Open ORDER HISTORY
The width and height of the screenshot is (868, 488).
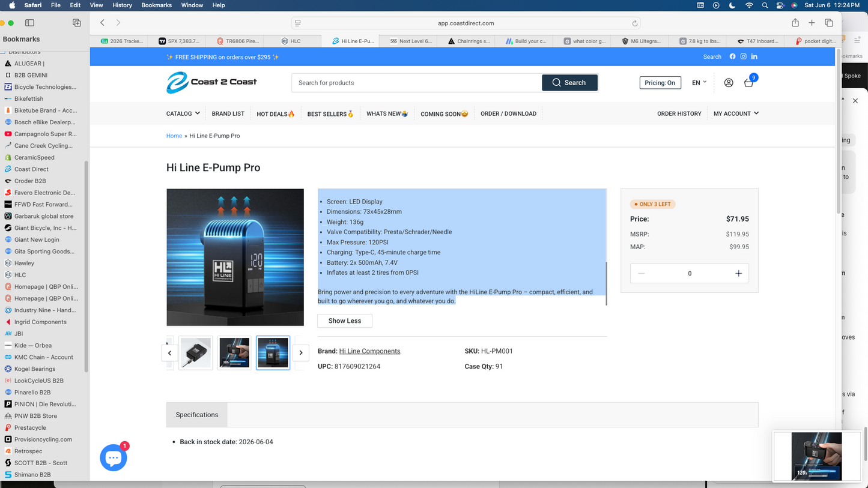(679, 113)
